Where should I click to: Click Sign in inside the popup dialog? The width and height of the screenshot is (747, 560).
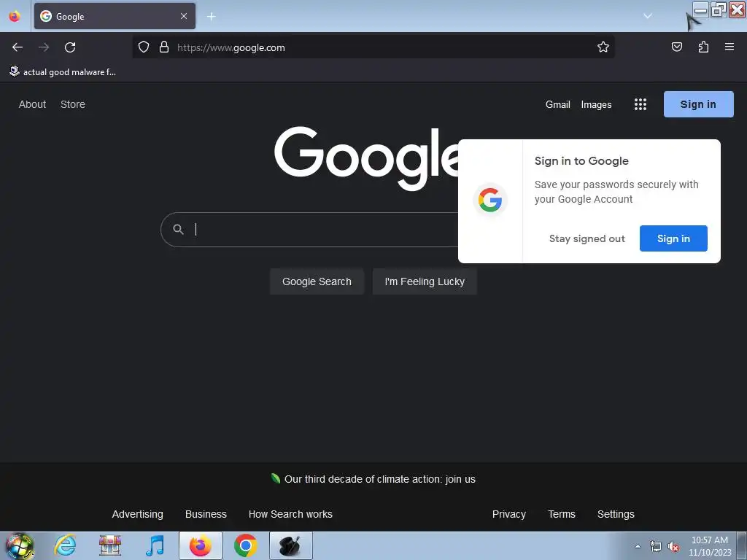673,238
